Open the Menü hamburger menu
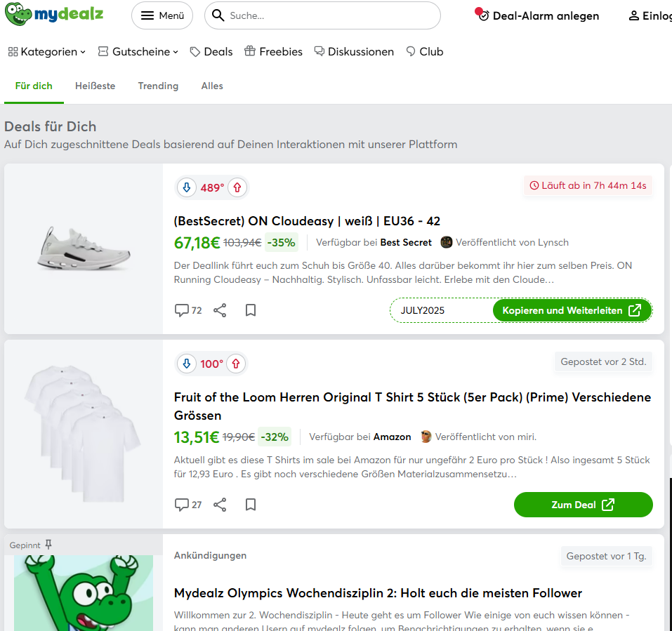672x631 pixels. 162,15
